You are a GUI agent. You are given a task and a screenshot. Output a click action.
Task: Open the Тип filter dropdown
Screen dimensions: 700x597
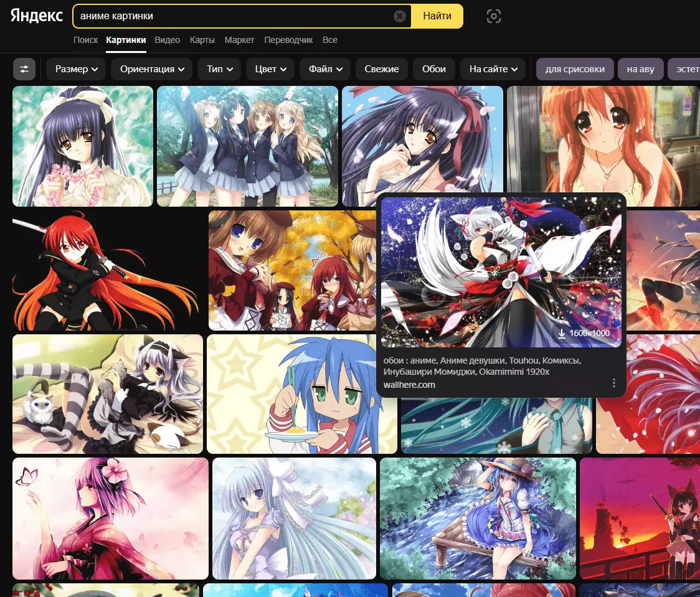point(220,69)
